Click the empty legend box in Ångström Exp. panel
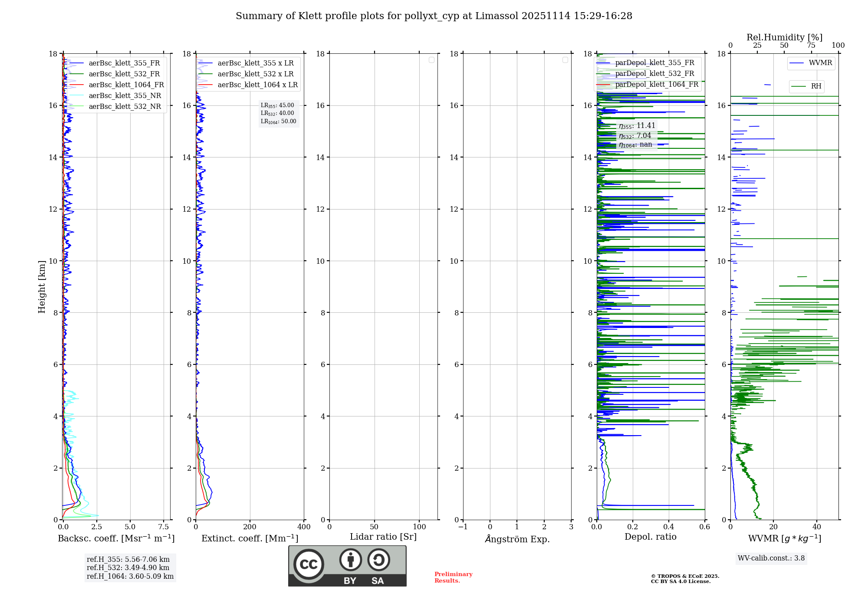 click(x=565, y=60)
